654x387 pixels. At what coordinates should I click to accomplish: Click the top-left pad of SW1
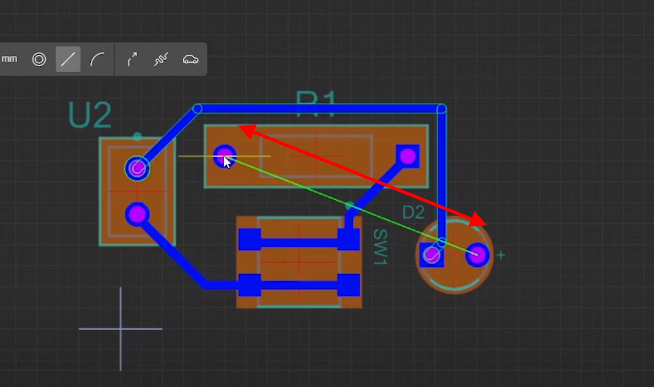click(x=250, y=239)
